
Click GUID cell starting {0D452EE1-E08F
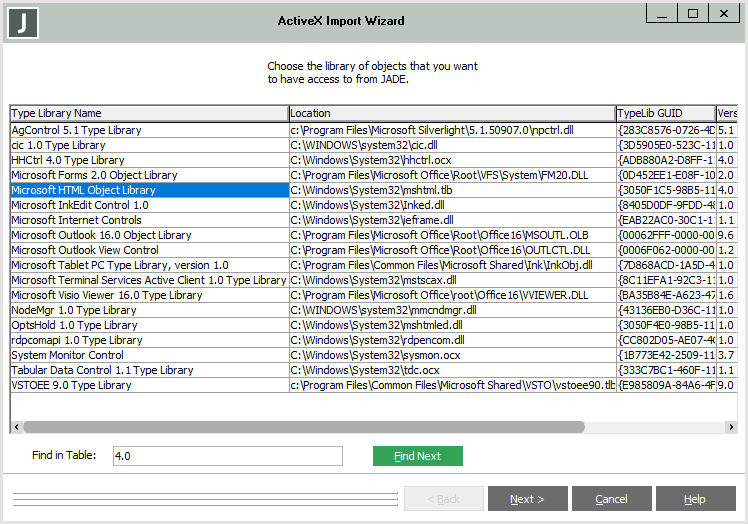point(666,175)
